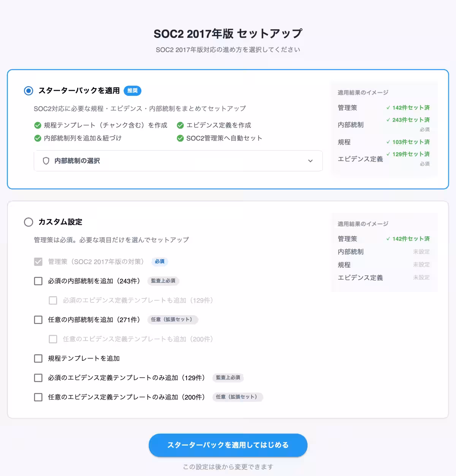The width and height of the screenshot is (456, 476).
Task: Click the 監査上必須 badge beside 必須の内部統制を追加
Action: point(163,281)
